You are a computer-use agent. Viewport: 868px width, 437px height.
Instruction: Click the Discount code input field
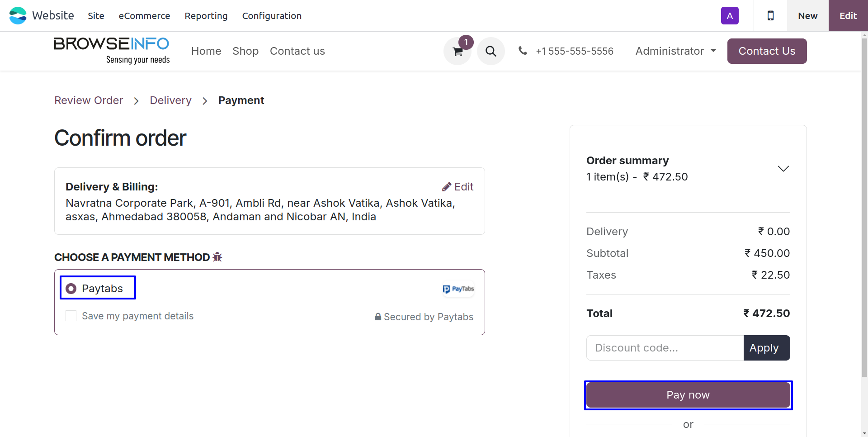[665, 348]
